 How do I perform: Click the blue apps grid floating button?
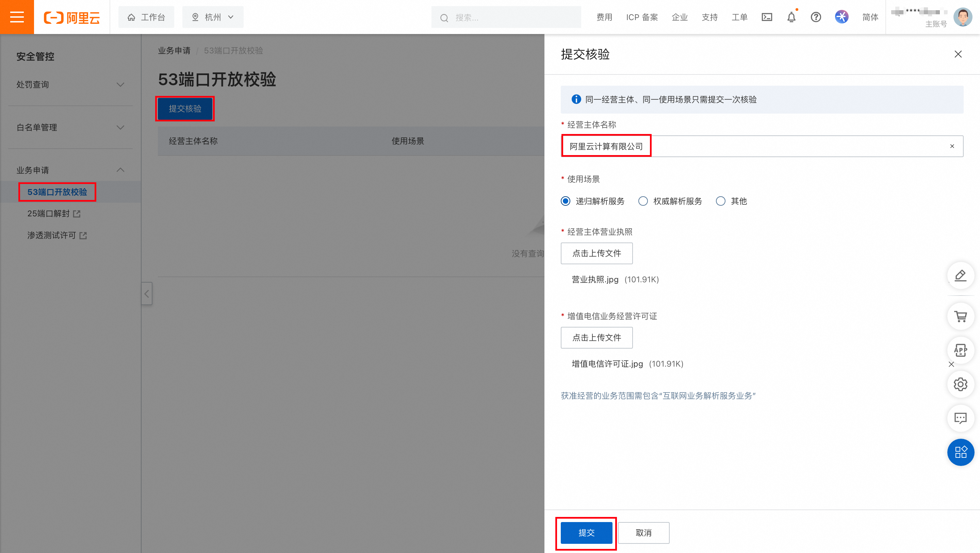[x=961, y=452]
